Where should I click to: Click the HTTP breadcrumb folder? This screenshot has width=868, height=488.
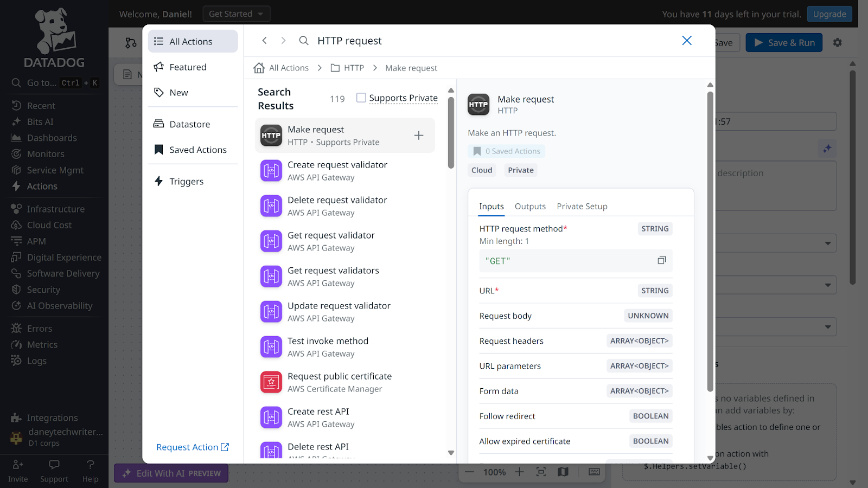point(347,68)
